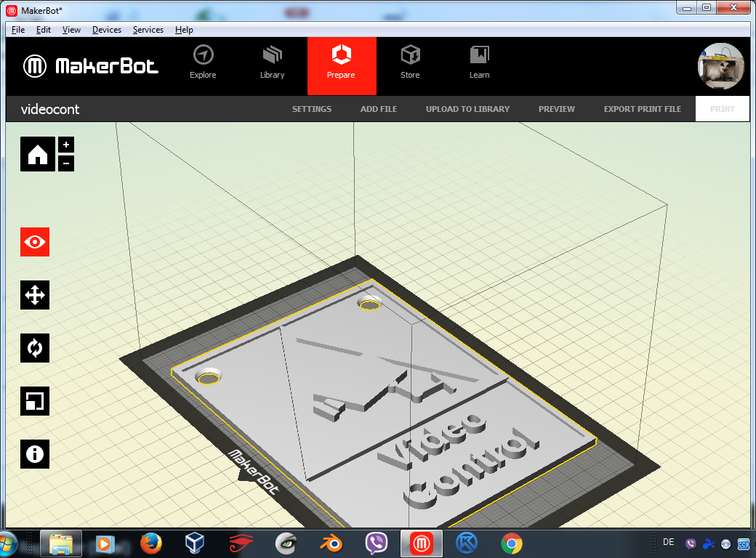This screenshot has width=756, height=558.
Task: Click PREVIEW
Action: (x=557, y=109)
